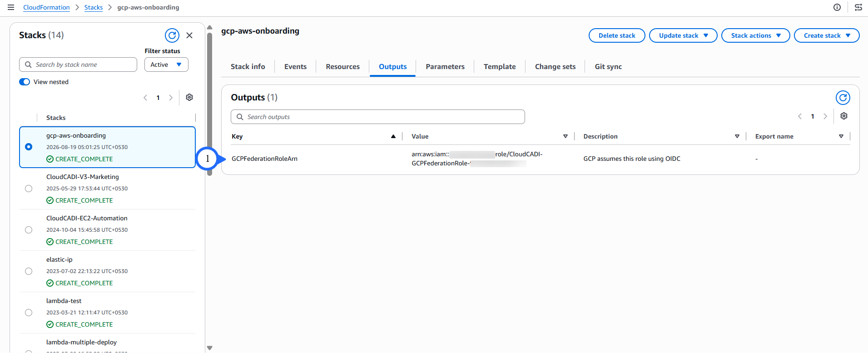This screenshot has width=868, height=353.
Task: Open the CloudCADI-EC2-Automation stack
Action: click(x=87, y=218)
